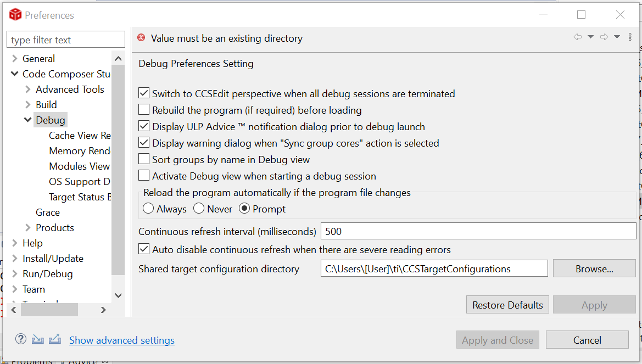Expand the General tree node
Viewport: 642px width, 364px height.
click(15, 59)
